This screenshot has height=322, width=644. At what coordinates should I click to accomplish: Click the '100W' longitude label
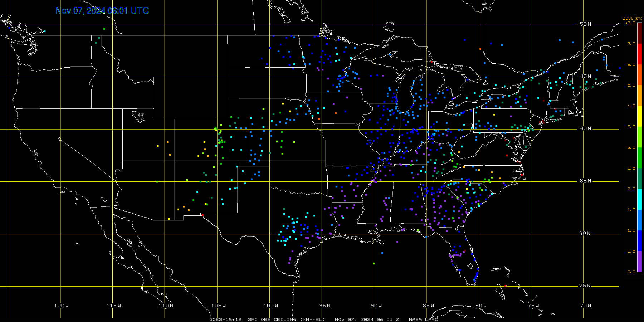[x=270, y=306]
